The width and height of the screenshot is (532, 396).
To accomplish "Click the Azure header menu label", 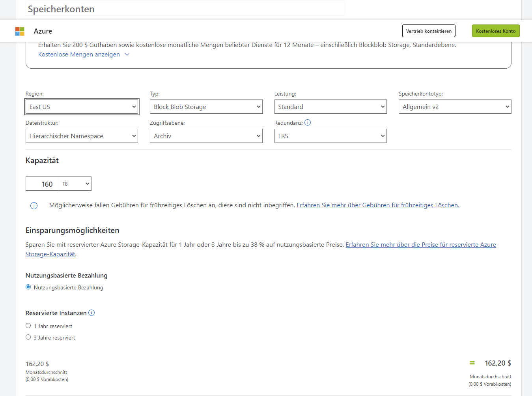I will coord(43,31).
